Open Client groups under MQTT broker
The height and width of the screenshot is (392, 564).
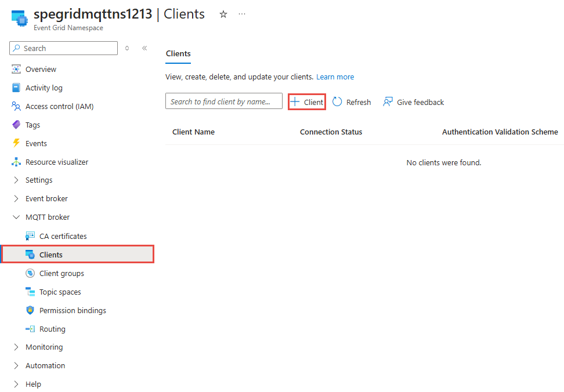click(62, 274)
